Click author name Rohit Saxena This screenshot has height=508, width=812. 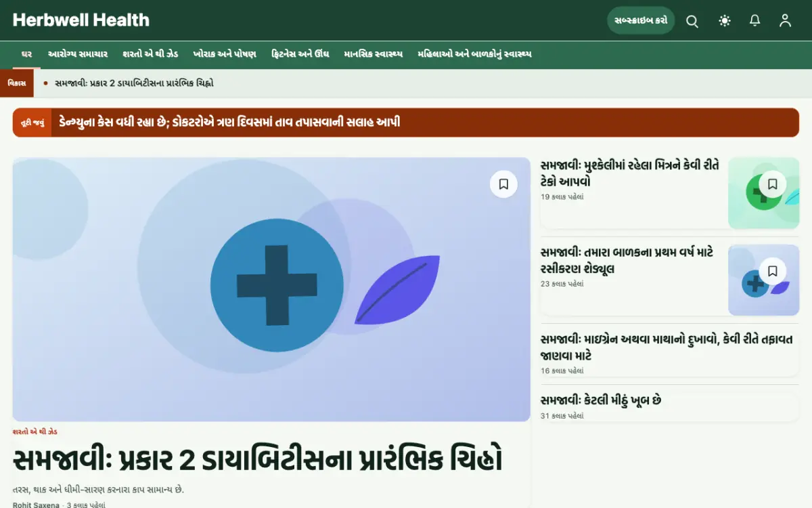click(36, 505)
